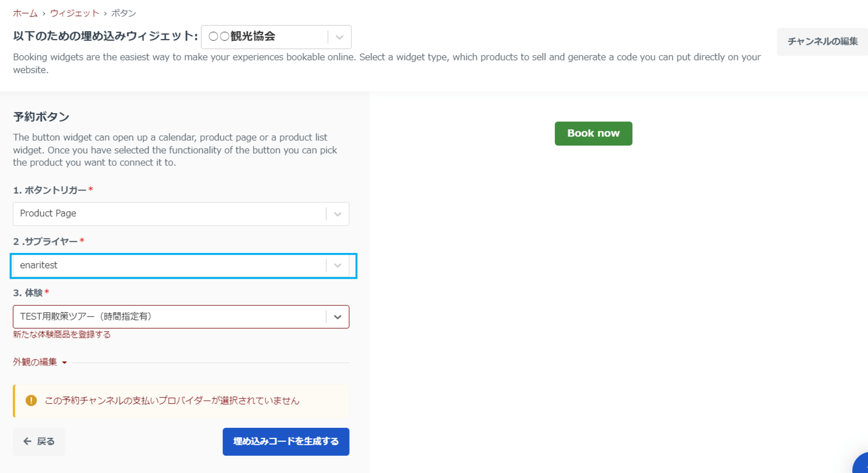Click the ホーム breadcrumb link
Screen dimensions: 868x473
[25, 14]
